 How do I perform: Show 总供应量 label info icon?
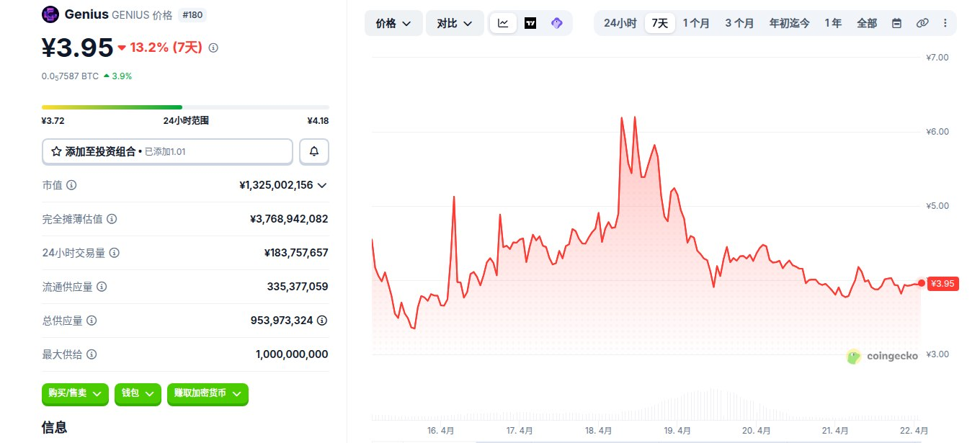click(92, 321)
